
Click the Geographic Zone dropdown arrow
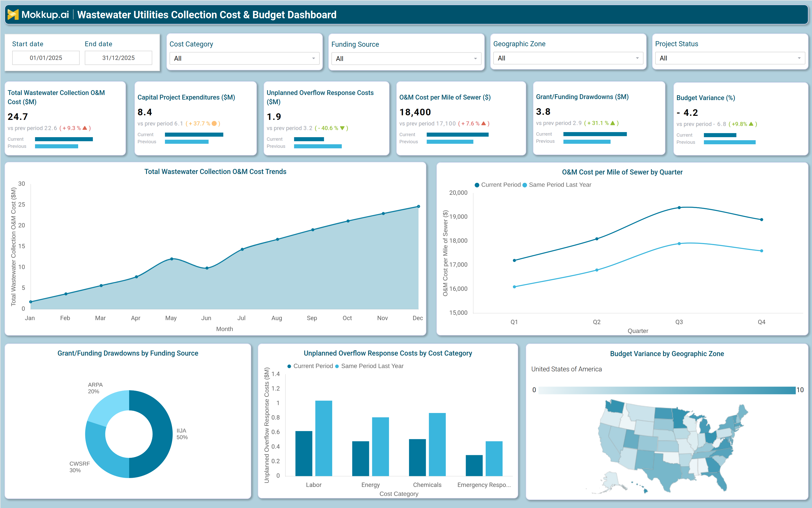click(x=637, y=58)
